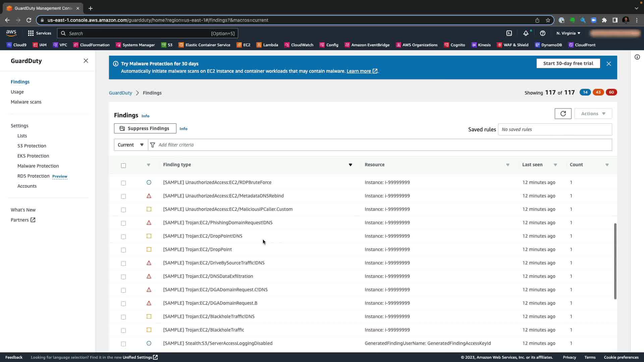This screenshot has height=362, width=644.
Task: Open the Actions dropdown menu
Action: [x=593, y=114]
